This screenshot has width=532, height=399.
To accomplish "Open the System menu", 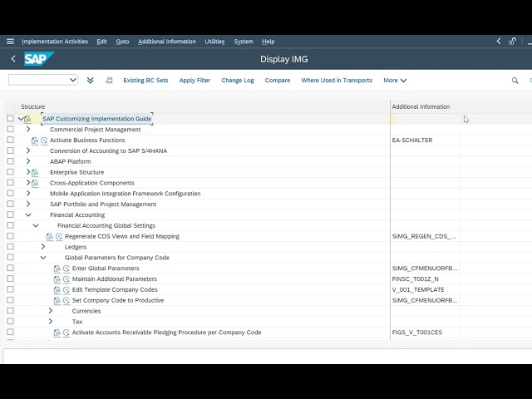I will pos(244,42).
